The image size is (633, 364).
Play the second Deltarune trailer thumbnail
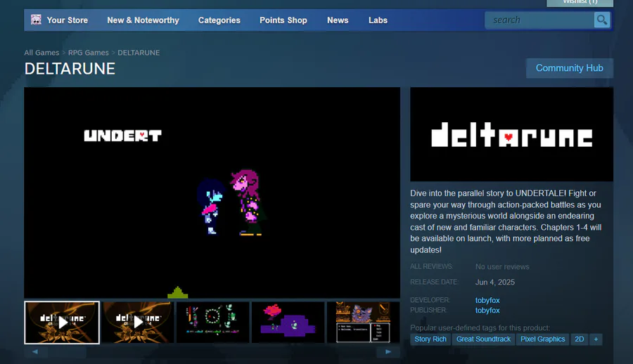(x=138, y=323)
